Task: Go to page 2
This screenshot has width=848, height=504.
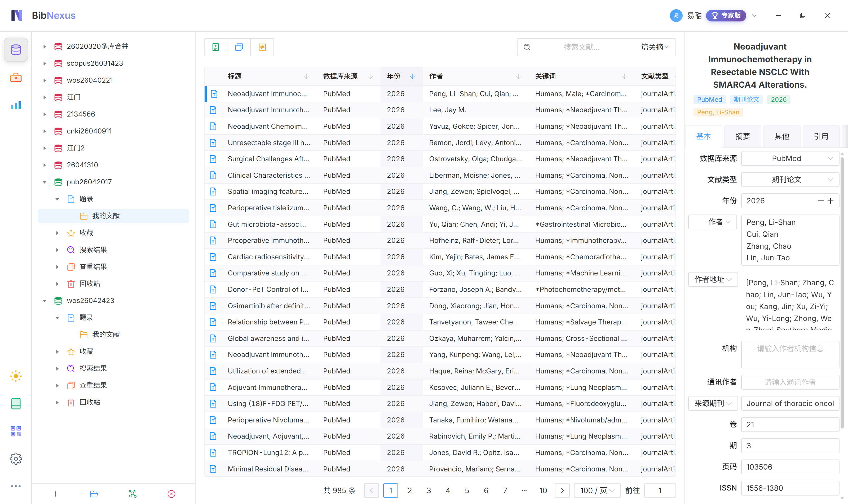Action: point(410,491)
